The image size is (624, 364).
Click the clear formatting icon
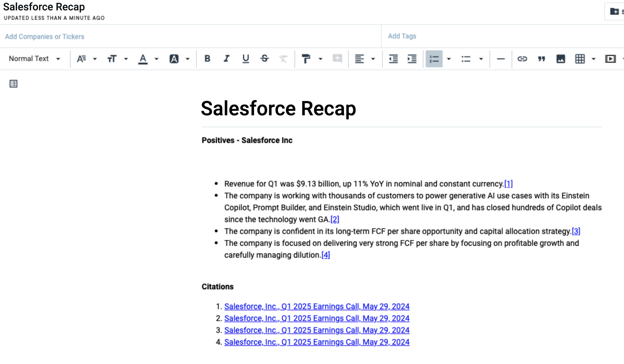pyautogui.click(x=283, y=59)
